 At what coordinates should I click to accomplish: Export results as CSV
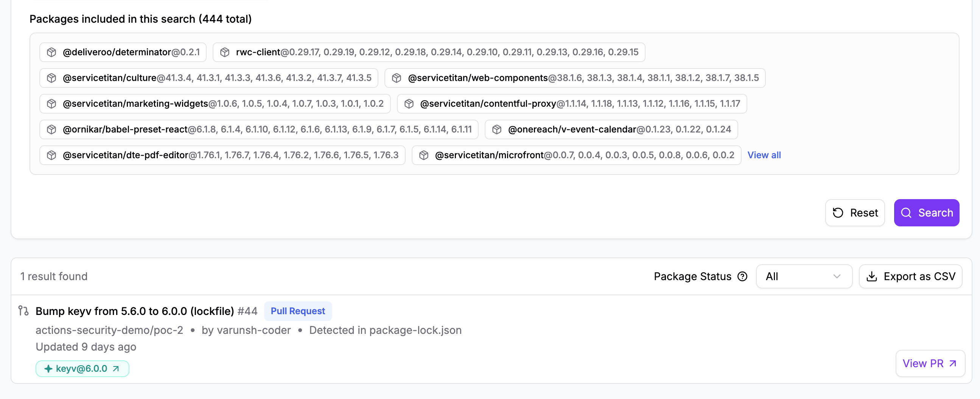pyautogui.click(x=910, y=276)
